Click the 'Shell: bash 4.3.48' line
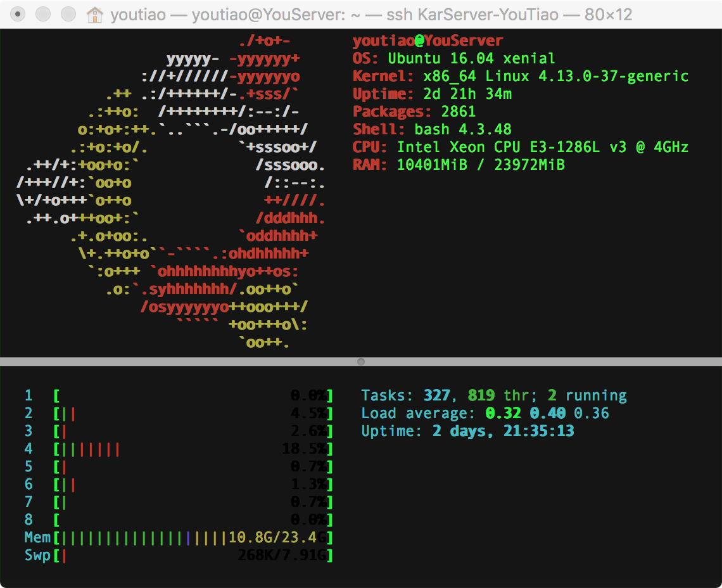Image resolution: width=722 pixels, height=588 pixels. point(433,129)
